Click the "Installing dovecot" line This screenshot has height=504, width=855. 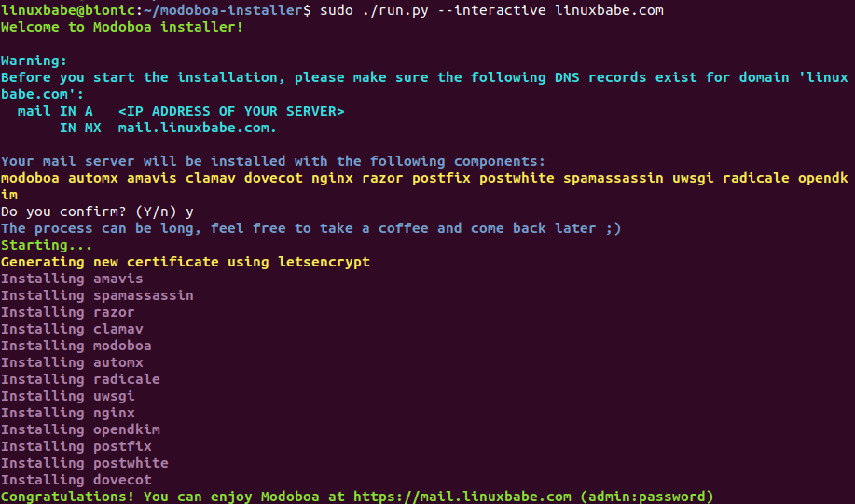click(x=76, y=480)
